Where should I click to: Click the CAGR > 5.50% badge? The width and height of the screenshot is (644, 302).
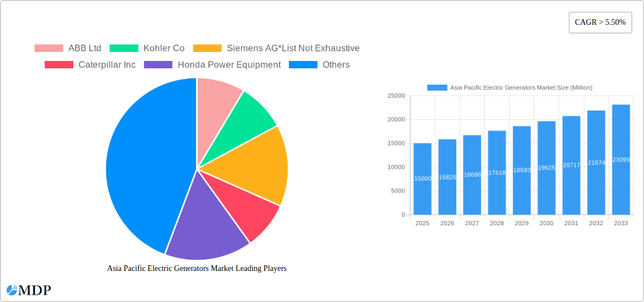tap(600, 23)
